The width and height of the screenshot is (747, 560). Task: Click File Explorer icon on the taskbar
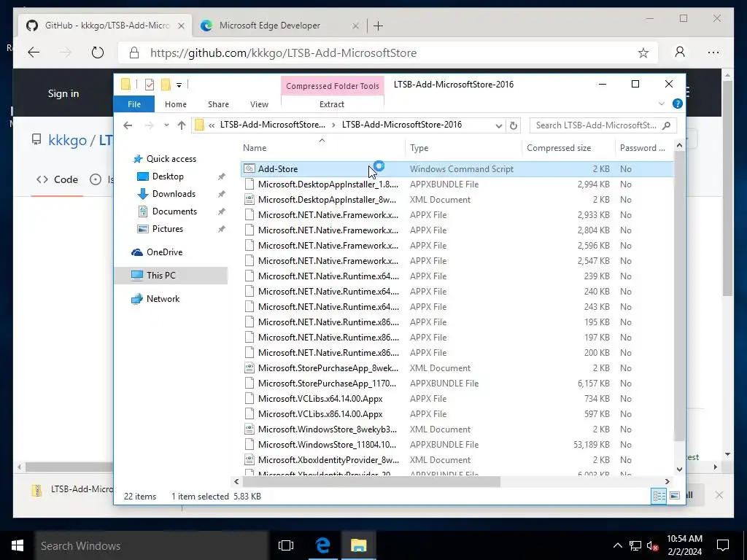(358, 545)
